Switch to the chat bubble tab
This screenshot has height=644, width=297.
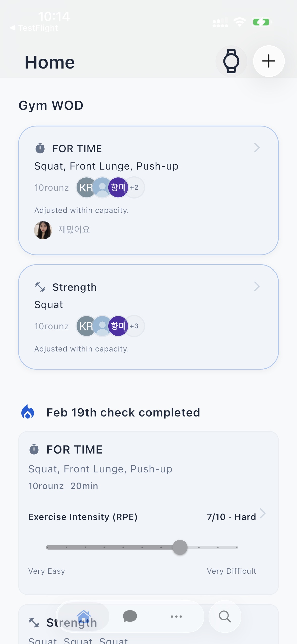pos(130,616)
